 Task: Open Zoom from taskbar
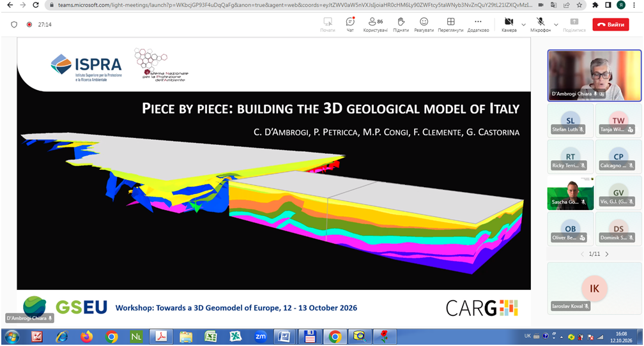point(261,337)
